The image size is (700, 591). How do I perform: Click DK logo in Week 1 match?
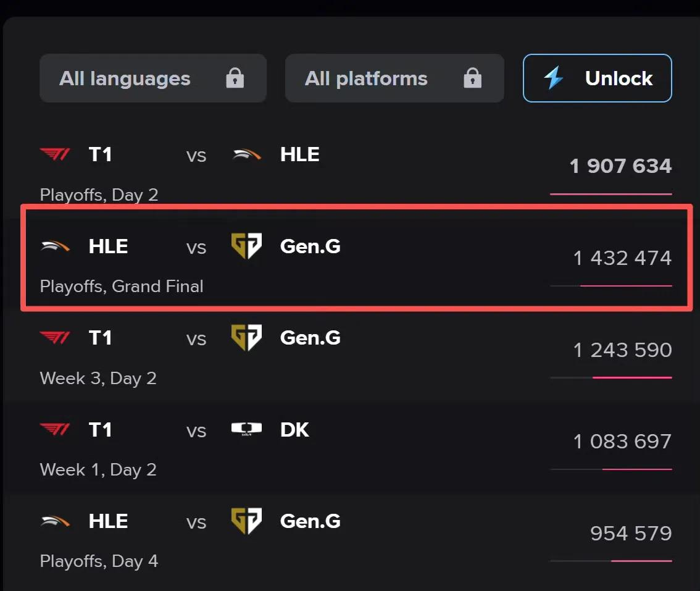246,429
